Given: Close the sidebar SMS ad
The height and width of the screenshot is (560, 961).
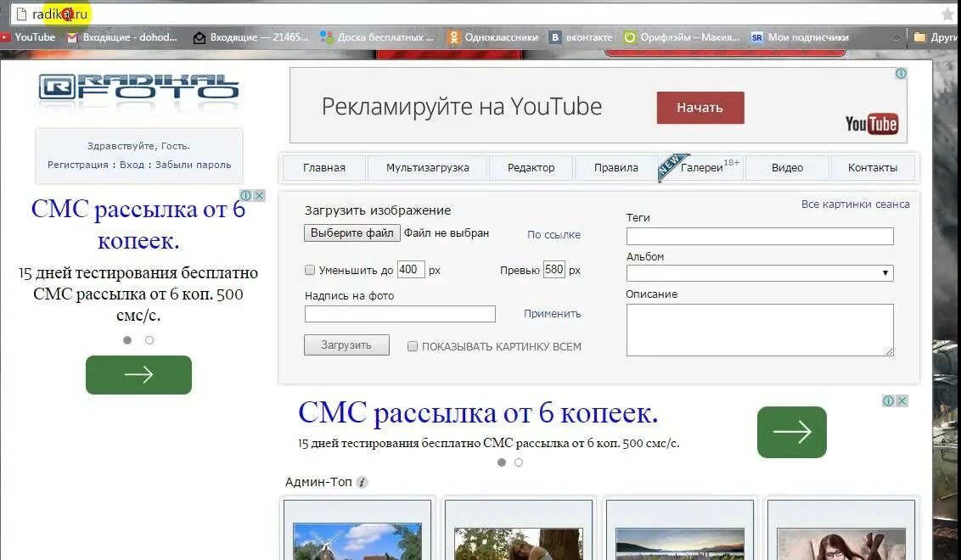Looking at the screenshot, I should [x=259, y=195].
